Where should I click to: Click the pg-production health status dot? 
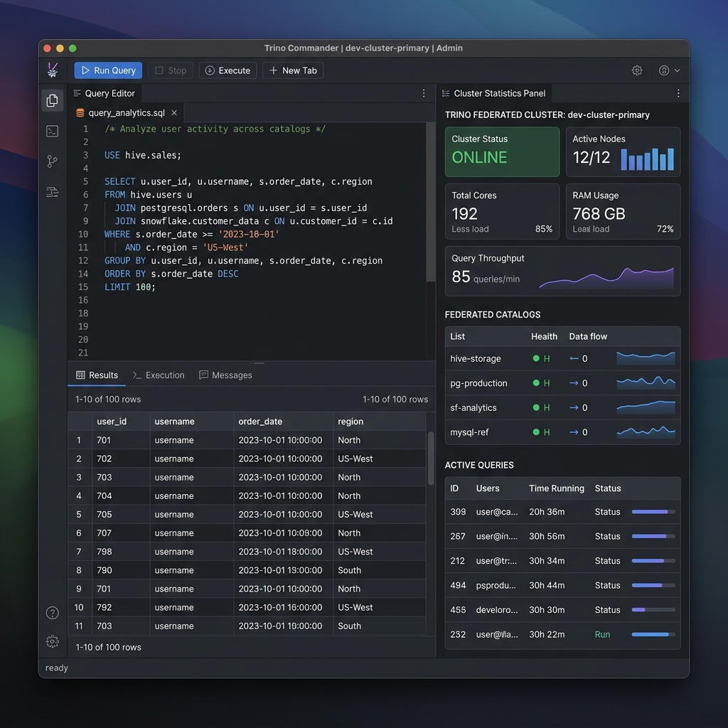[536, 383]
